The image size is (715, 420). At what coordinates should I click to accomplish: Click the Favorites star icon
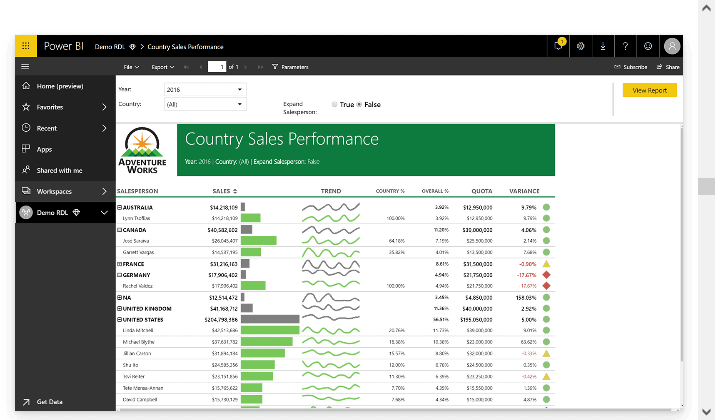point(26,107)
